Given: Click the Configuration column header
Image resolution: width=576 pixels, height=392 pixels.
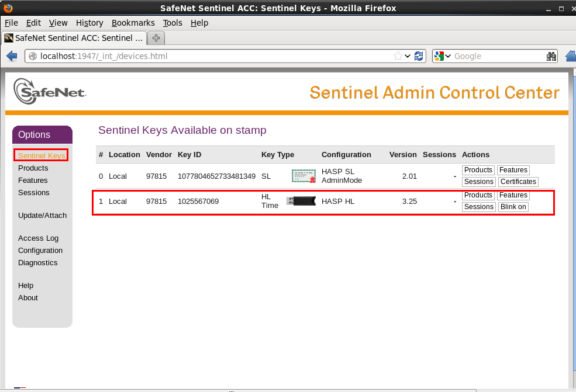Looking at the screenshot, I should [x=346, y=155].
